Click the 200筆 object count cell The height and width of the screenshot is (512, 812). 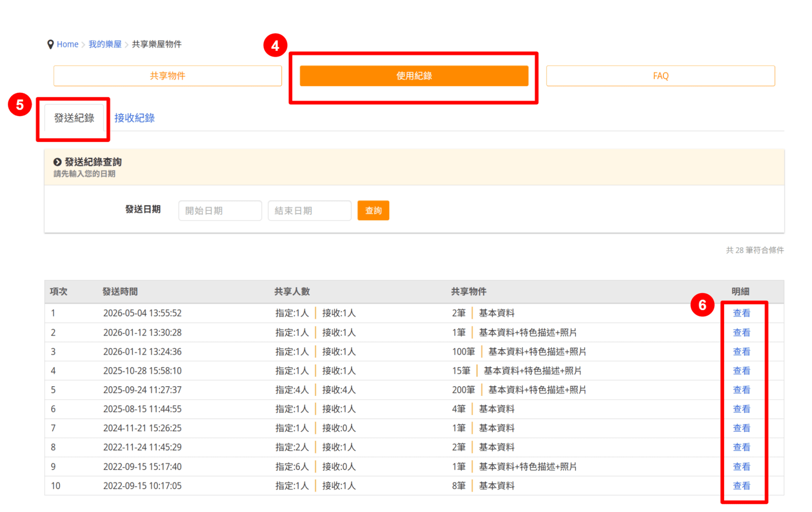point(463,390)
